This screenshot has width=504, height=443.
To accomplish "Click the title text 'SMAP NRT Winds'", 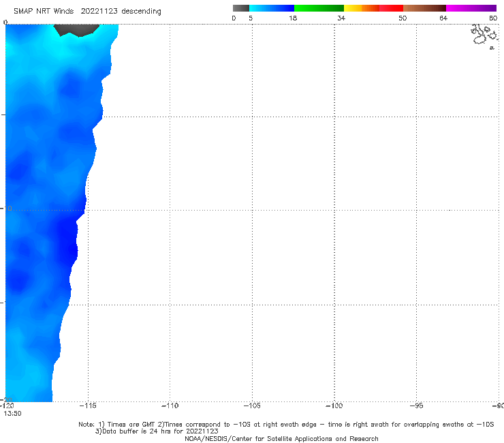I will point(44,11).
